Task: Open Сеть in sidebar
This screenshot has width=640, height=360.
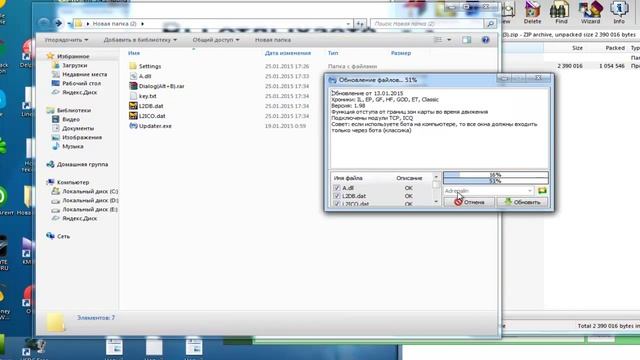Action: (64, 236)
